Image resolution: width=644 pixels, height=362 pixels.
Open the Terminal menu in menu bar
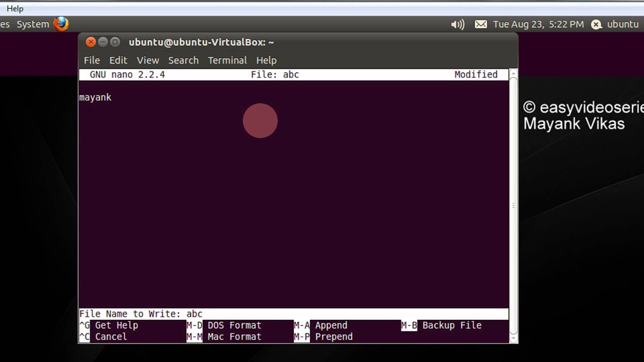click(x=227, y=60)
